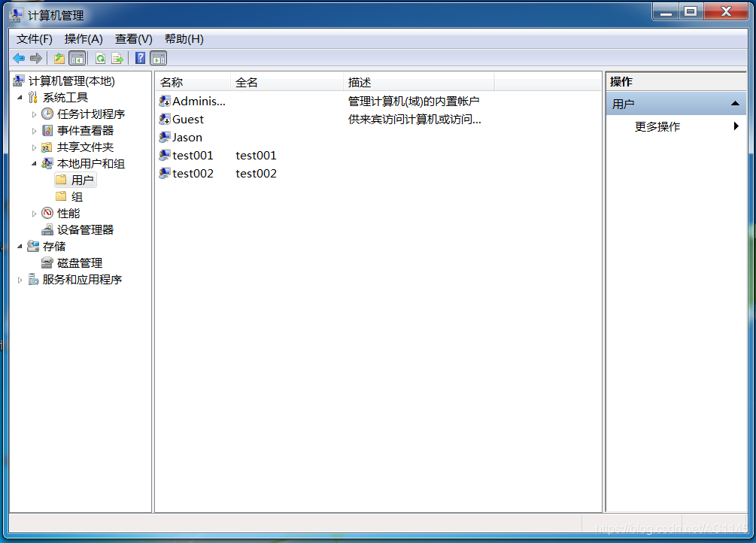Open the 操作(A) menu

[x=83, y=39]
